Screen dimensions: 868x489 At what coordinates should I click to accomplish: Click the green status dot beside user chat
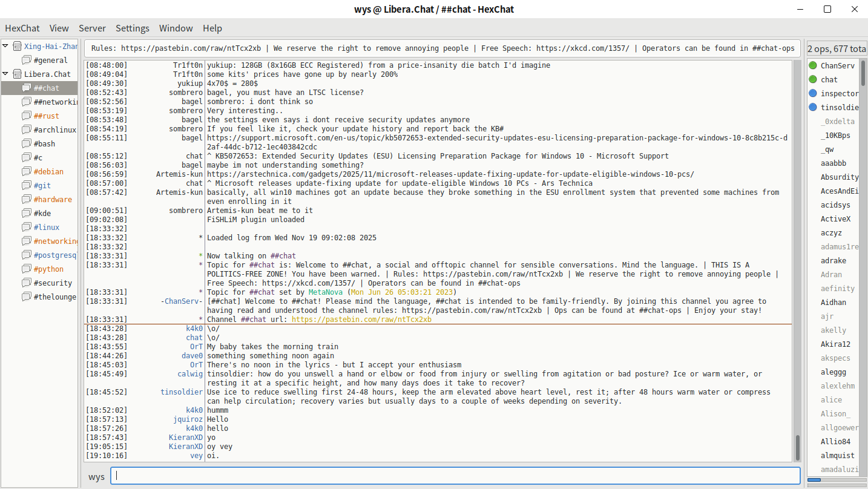coord(813,79)
